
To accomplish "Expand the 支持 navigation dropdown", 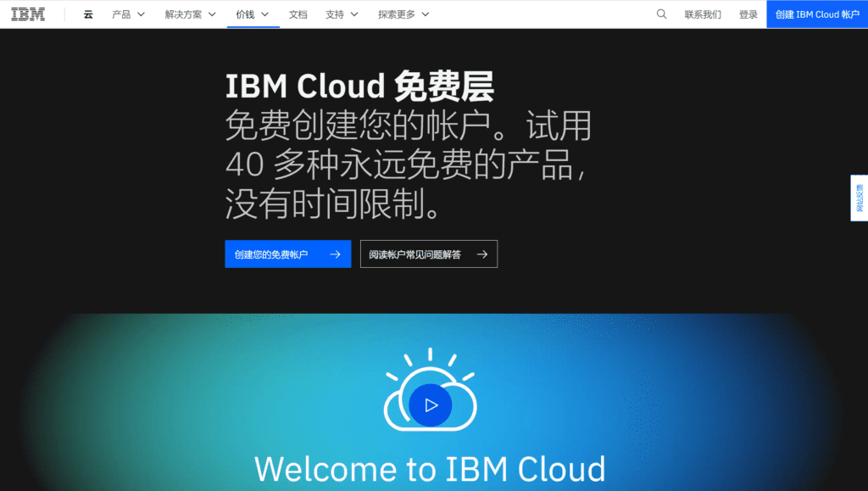I will pos(342,14).
